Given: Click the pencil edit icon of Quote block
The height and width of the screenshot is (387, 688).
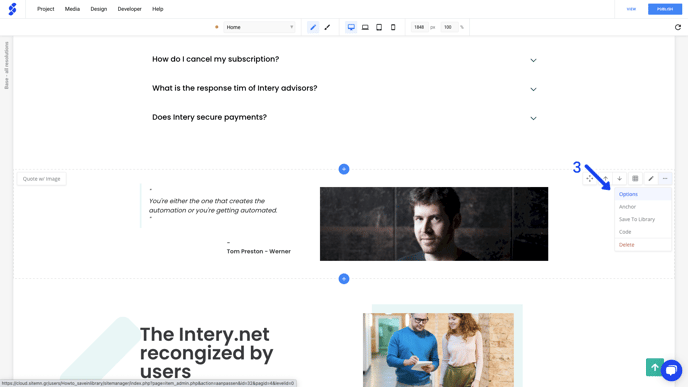Looking at the screenshot, I should (651, 179).
